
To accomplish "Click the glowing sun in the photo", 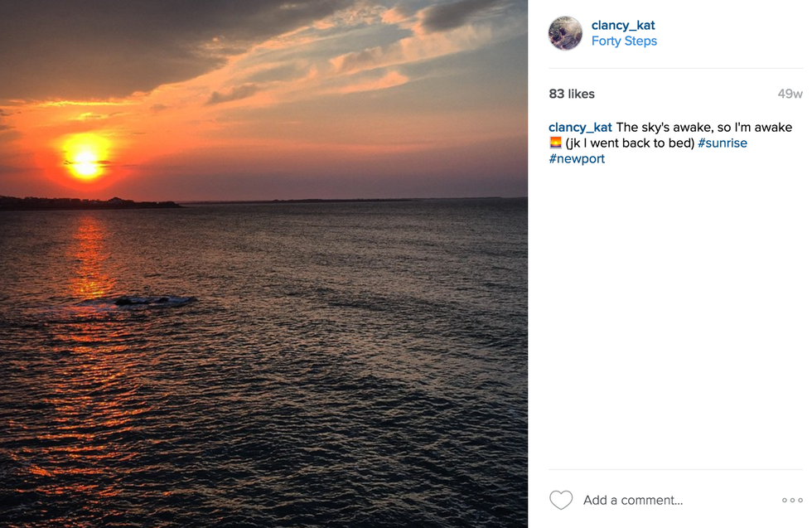I will click(85, 156).
